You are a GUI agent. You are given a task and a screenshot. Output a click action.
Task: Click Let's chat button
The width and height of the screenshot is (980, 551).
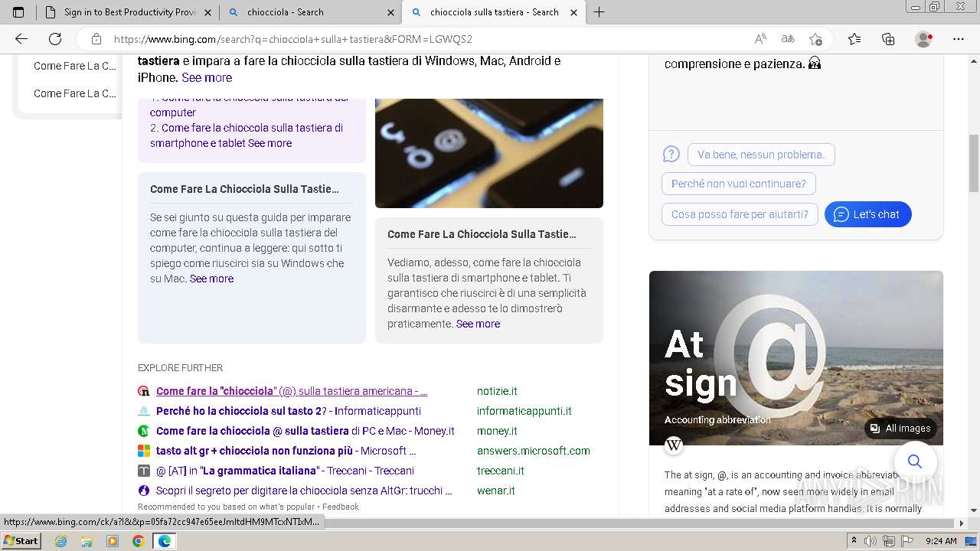[867, 214]
